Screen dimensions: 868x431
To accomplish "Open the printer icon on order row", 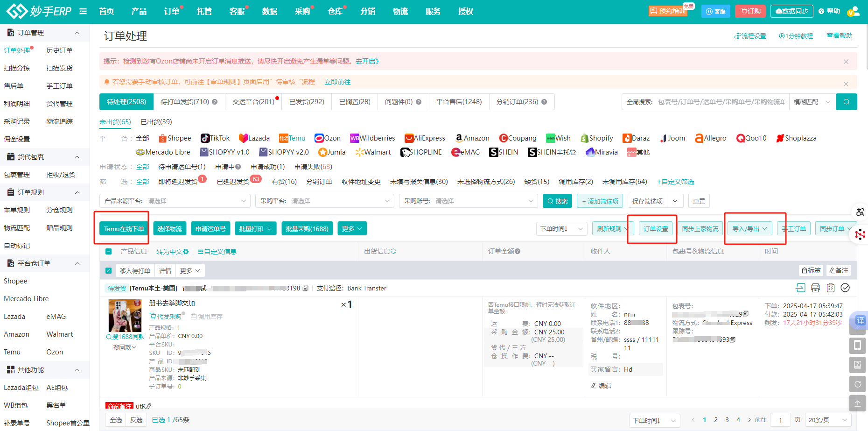I will pos(815,288).
